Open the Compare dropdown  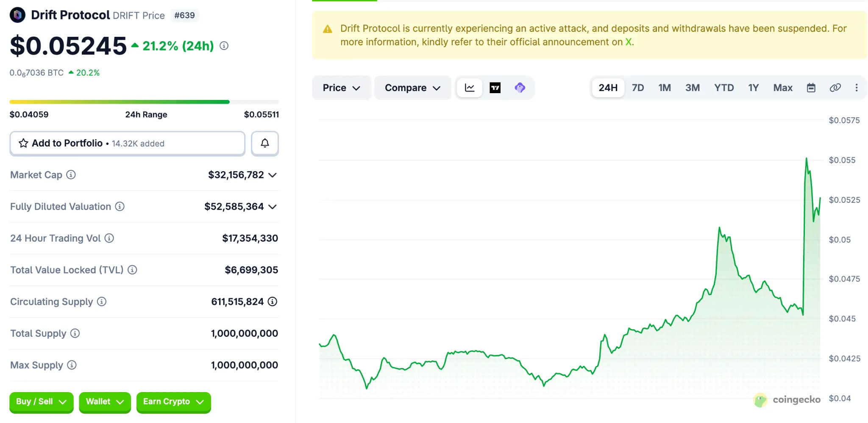coord(412,88)
